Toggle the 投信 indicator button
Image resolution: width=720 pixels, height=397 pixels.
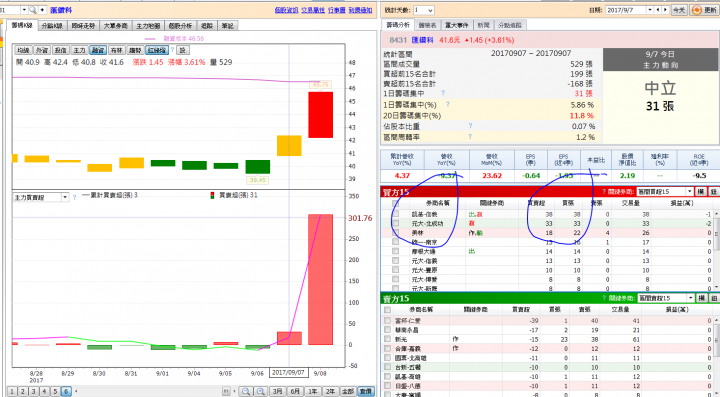tap(61, 50)
